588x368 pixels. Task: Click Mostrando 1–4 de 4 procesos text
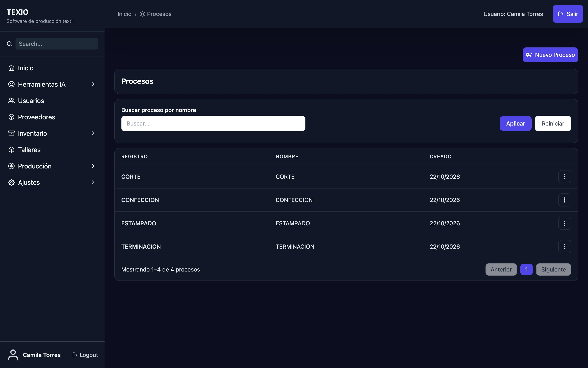(160, 269)
